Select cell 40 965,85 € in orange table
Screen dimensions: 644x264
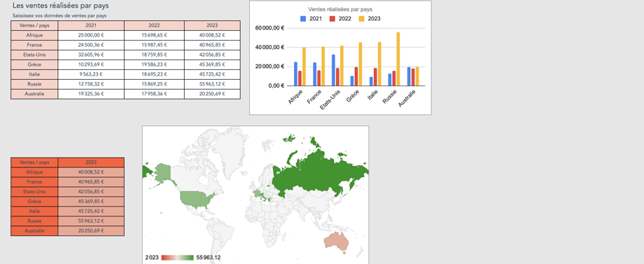click(x=91, y=182)
